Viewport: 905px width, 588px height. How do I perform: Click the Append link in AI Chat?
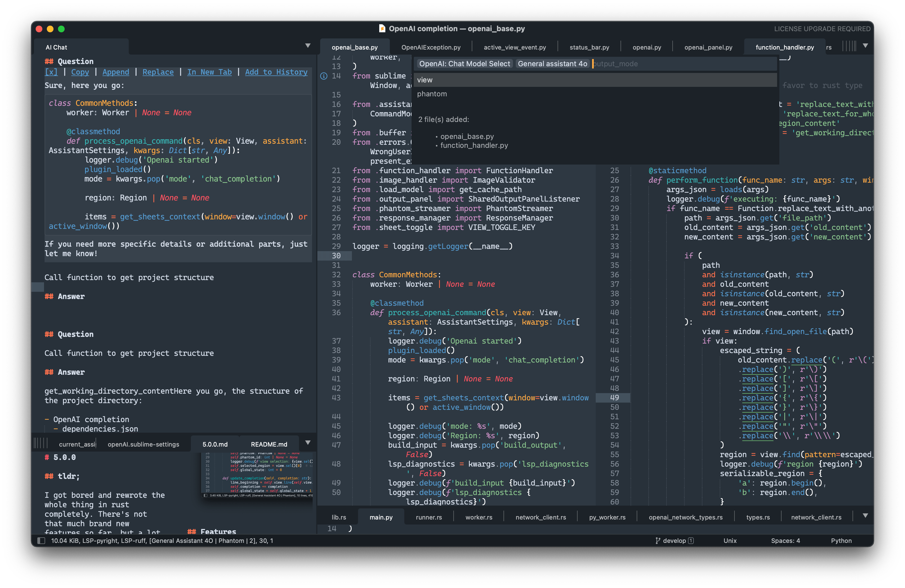tap(116, 72)
